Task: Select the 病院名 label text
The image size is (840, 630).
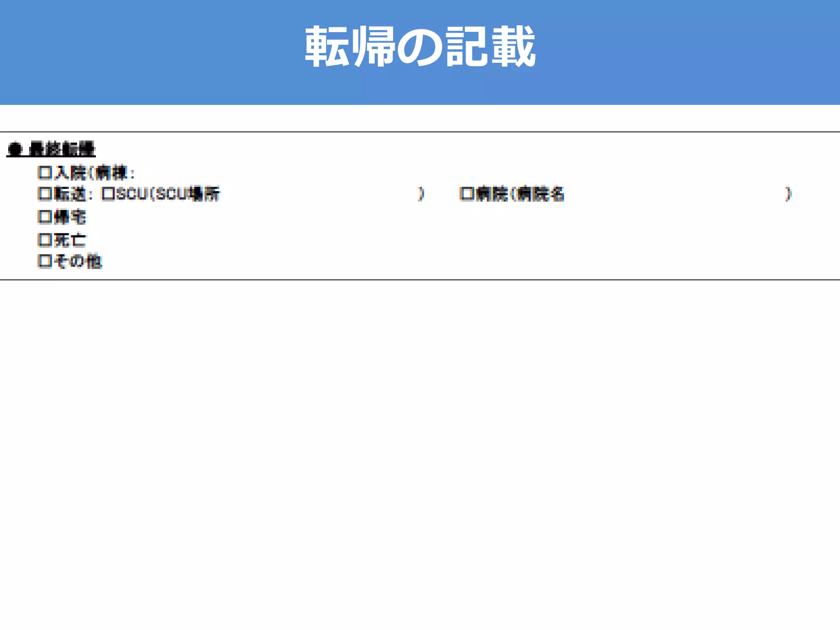Action: click(540, 194)
